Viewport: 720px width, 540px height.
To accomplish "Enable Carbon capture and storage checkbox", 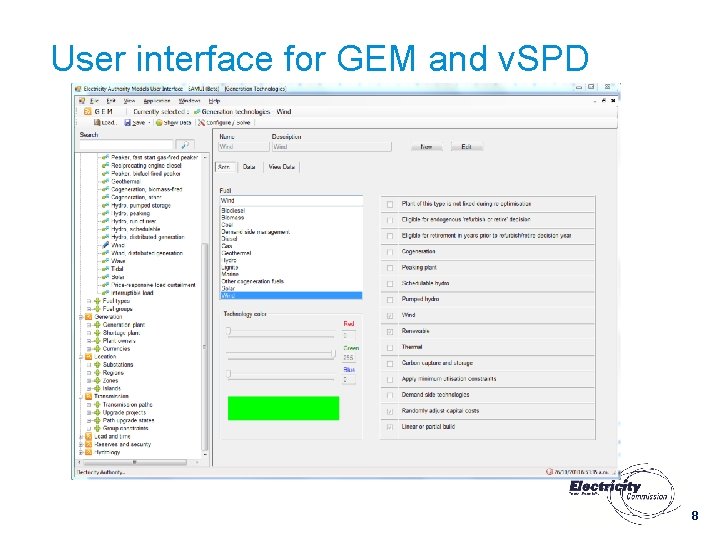I will 390,364.
